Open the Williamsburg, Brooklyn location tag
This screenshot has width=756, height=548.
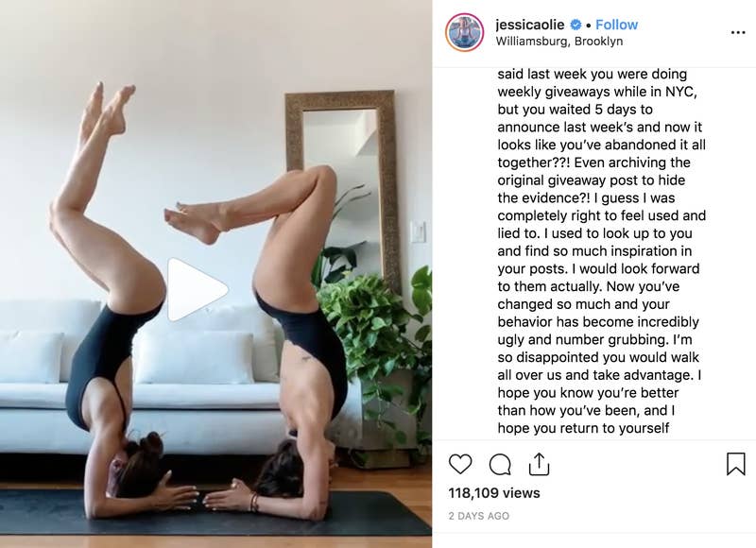click(x=559, y=42)
